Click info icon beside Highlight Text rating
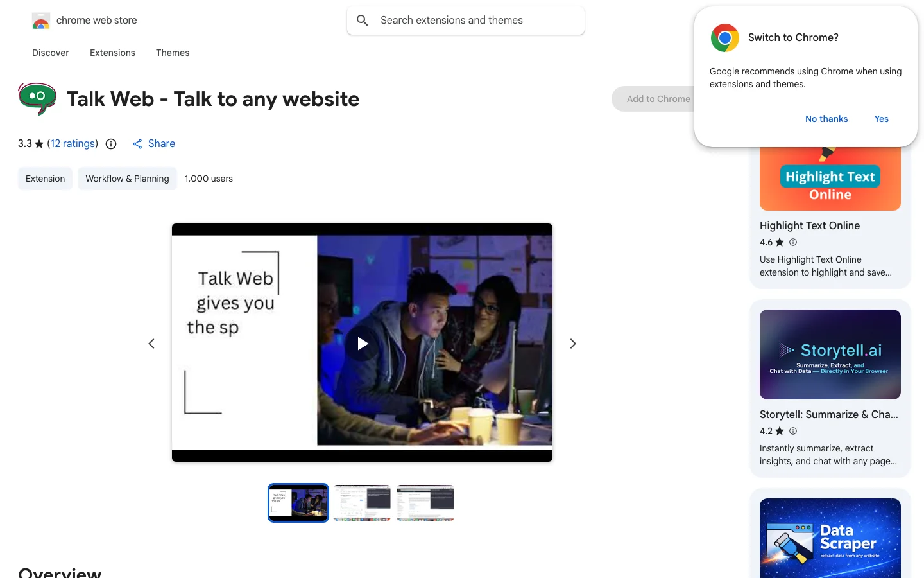The height and width of the screenshot is (578, 924). pyautogui.click(x=793, y=242)
